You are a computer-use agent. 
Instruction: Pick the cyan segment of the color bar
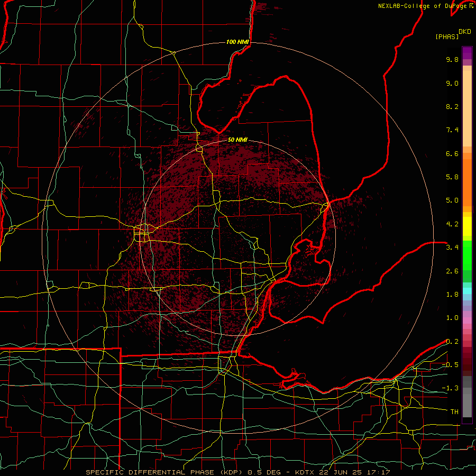click(467, 291)
